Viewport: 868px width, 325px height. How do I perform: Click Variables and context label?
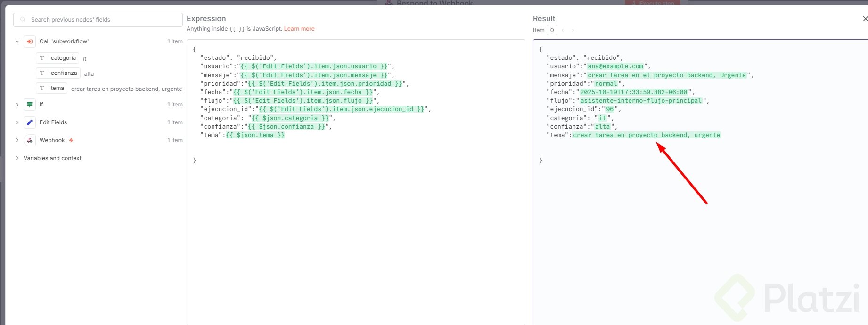52,158
